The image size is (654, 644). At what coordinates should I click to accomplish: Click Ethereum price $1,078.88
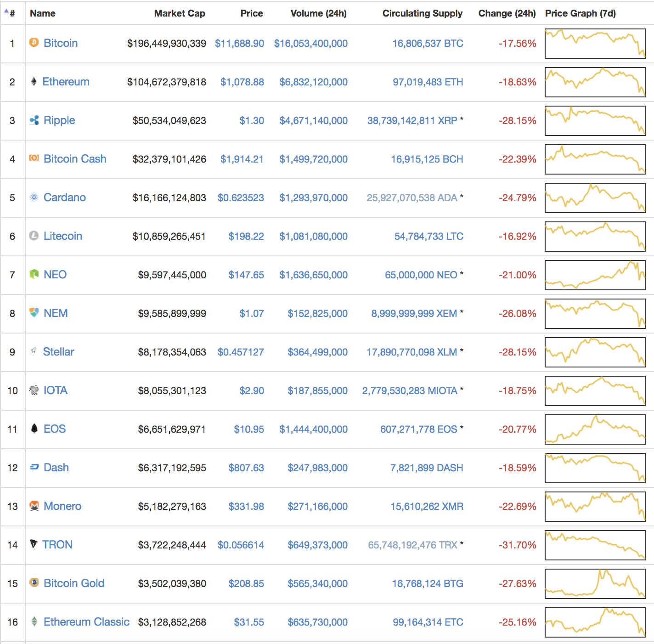242,82
